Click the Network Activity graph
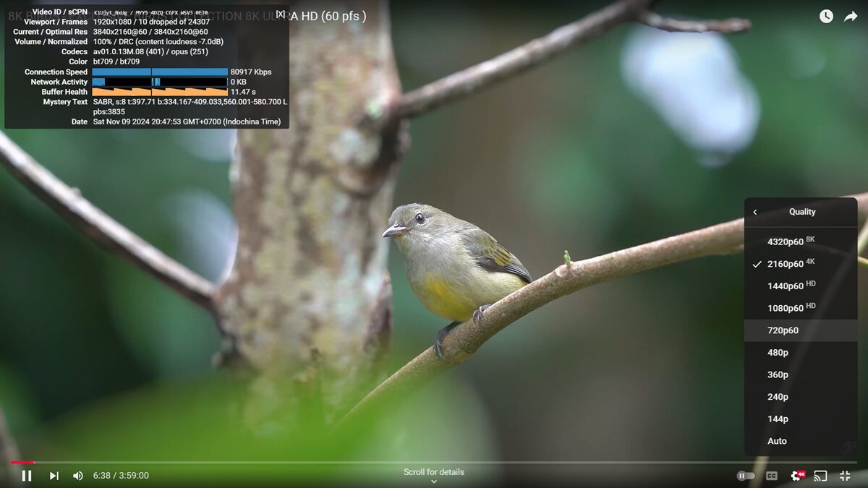 pyautogui.click(x=160, y=82)
